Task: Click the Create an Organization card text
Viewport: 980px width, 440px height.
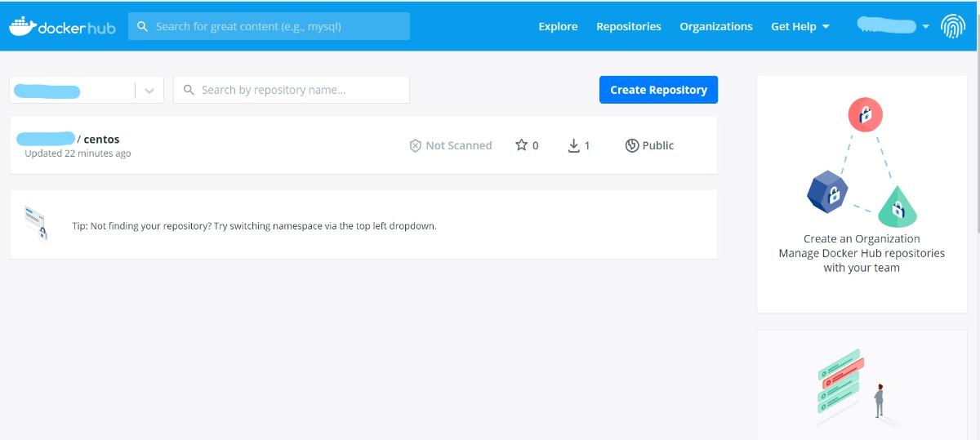Action: tap(862, 239)
